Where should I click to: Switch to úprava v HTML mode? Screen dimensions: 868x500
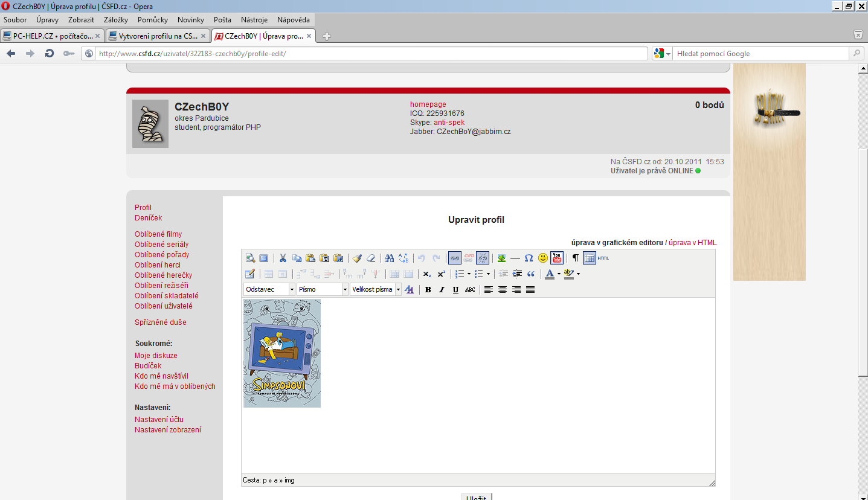point(693,243)
